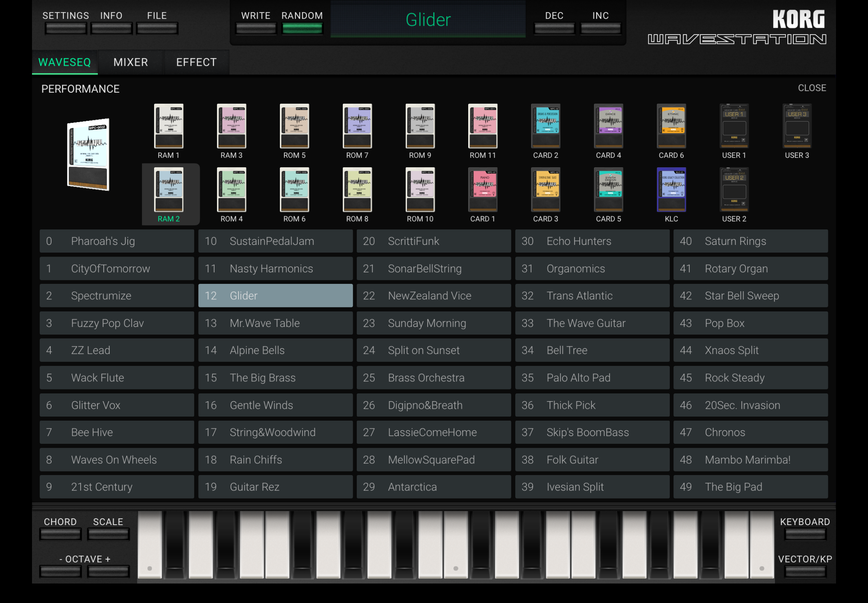The height and width of the screenshot is (603, 868).
Task: Select performance 10 SustainPedalJam
Action: click(x=275, y=241)
